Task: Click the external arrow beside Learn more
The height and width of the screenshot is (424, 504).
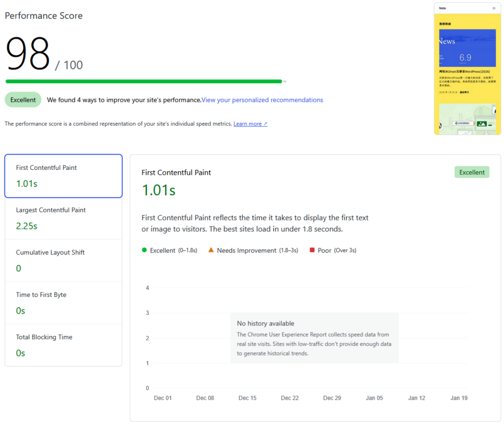Action: (x=265, y=124)
